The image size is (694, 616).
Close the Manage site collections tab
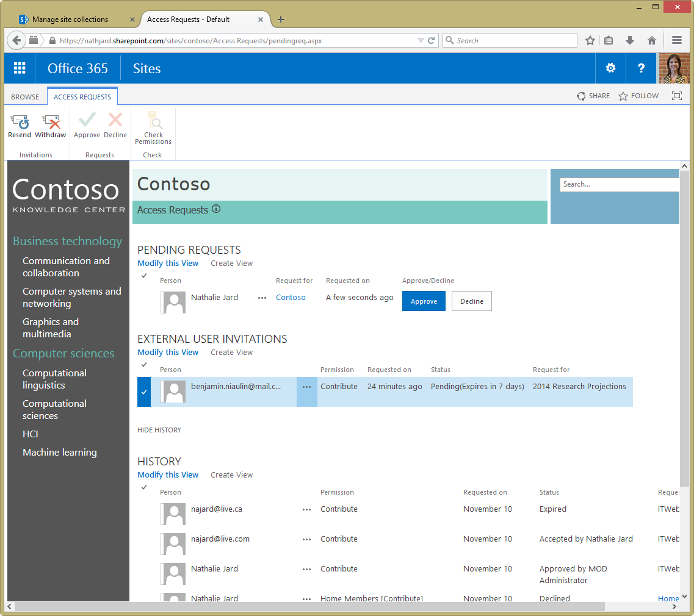(132, 20)
